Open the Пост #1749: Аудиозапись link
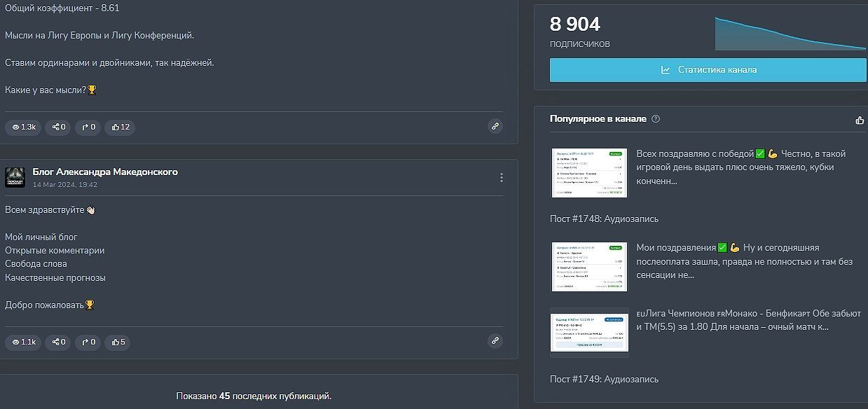The height and width of the screenshot is (409, 868). tap(604, 379)
